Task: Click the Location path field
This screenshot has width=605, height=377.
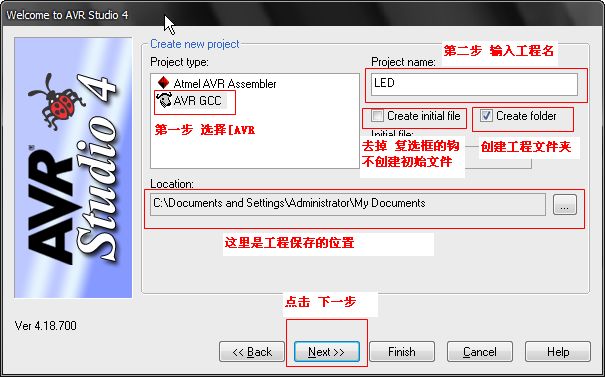Action: click(x=348, y=204)
